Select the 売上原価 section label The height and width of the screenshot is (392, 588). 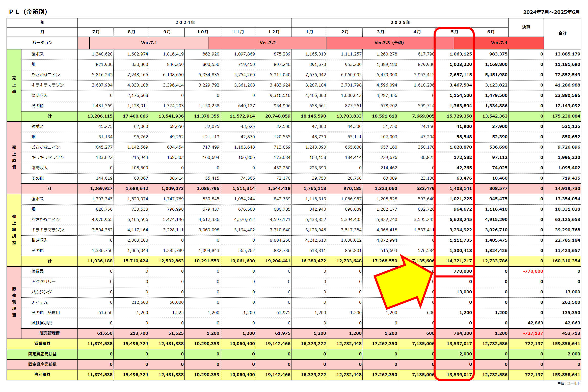click(x=14, y=157)
